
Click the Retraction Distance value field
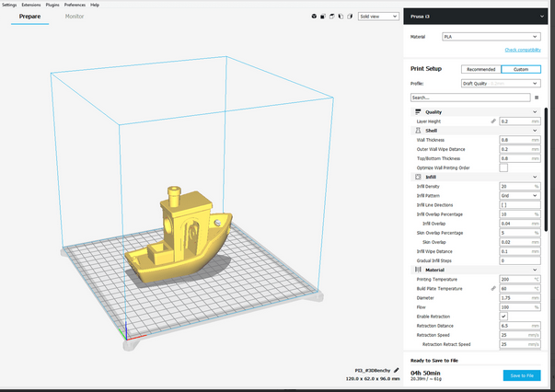click(x=520, y=326)
